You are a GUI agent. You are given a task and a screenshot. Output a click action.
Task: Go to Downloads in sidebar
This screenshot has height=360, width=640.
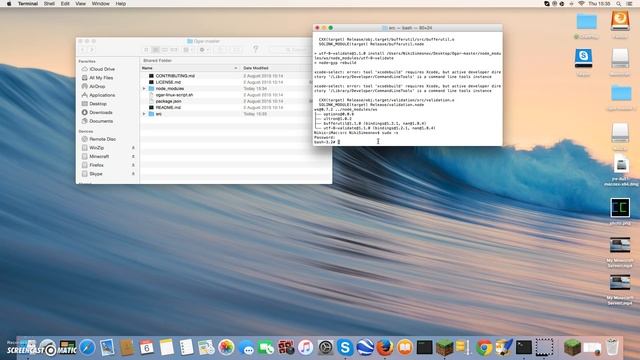click(101, 112)
